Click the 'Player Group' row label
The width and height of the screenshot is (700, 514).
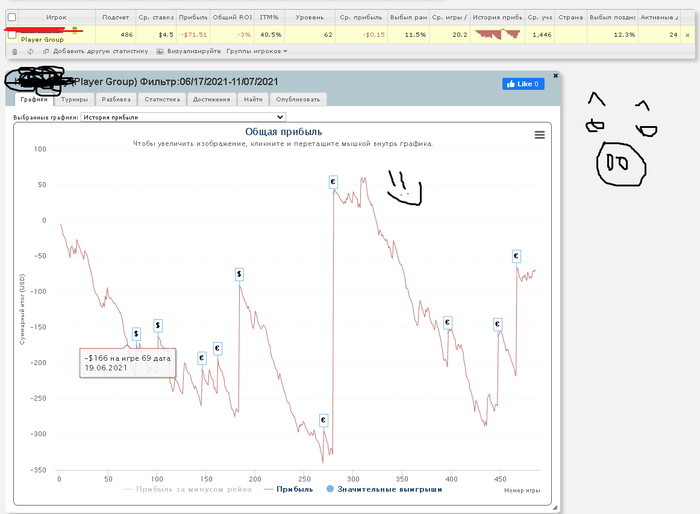click(42, 40)
